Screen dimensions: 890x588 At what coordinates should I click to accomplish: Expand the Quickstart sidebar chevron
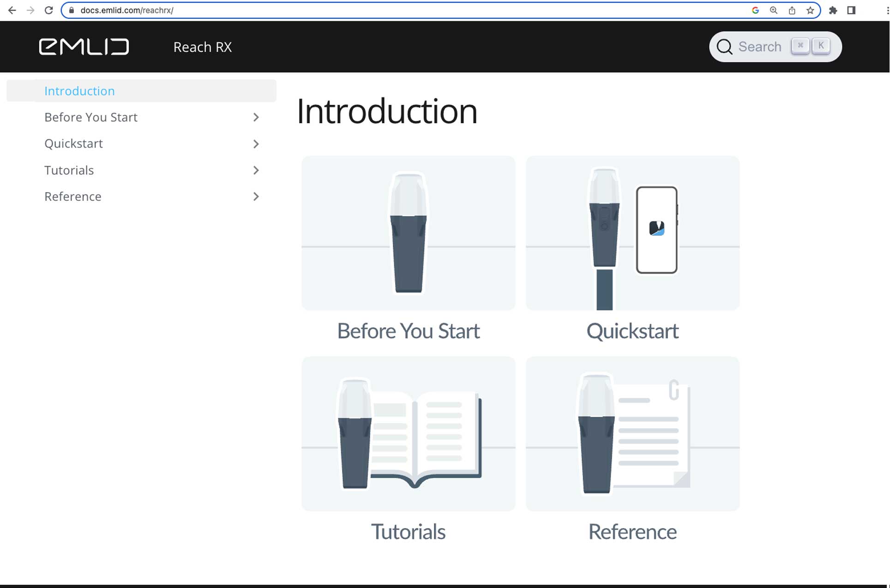[x=256, y=144]
